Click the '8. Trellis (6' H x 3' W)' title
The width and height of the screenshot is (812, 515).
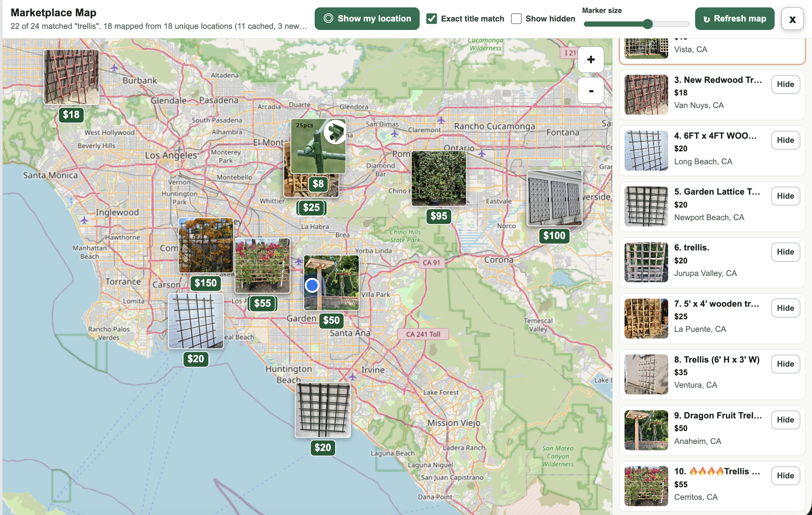[x=717, y=360]
